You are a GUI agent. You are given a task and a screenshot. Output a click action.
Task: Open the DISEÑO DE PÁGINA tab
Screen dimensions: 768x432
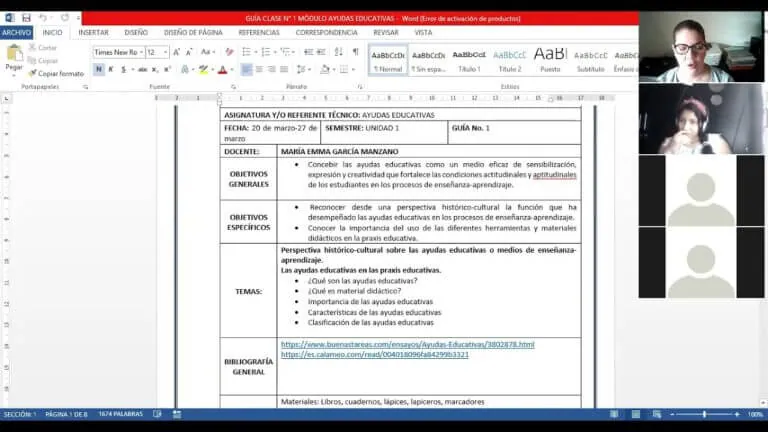point(193,32)
